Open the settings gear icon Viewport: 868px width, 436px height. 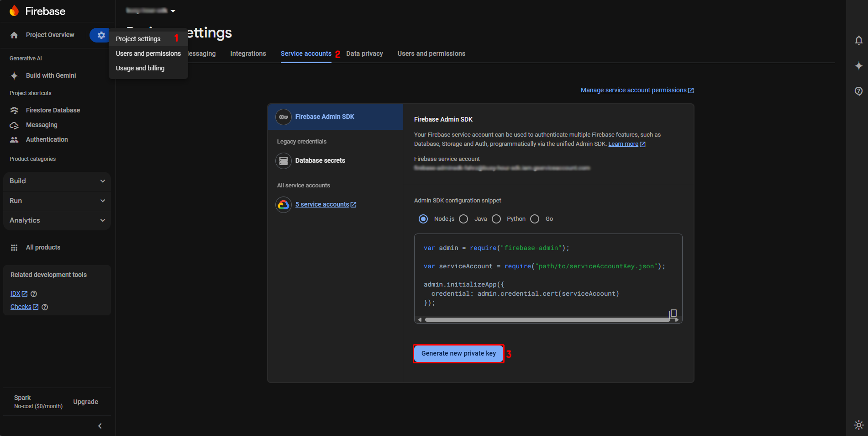[101, 35]
